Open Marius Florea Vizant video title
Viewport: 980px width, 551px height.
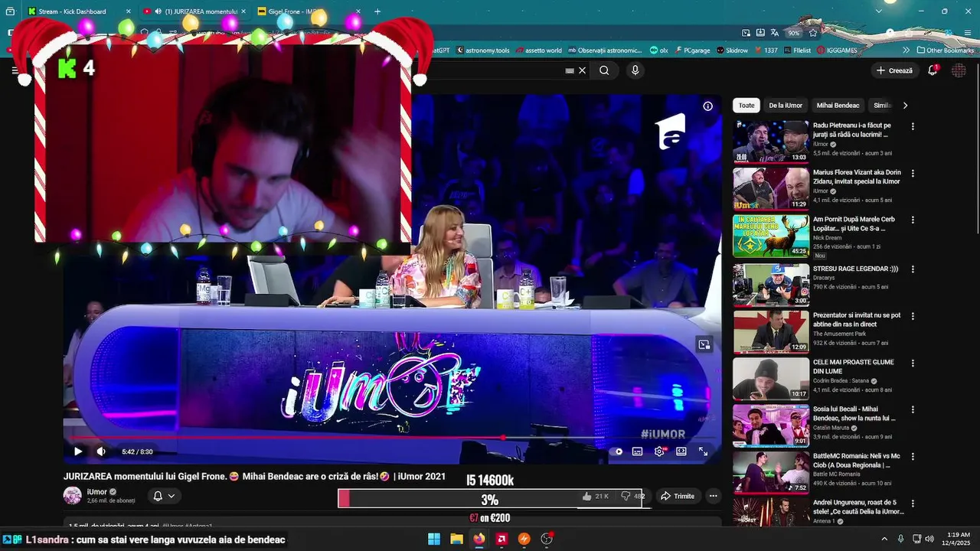pos(857,177)
